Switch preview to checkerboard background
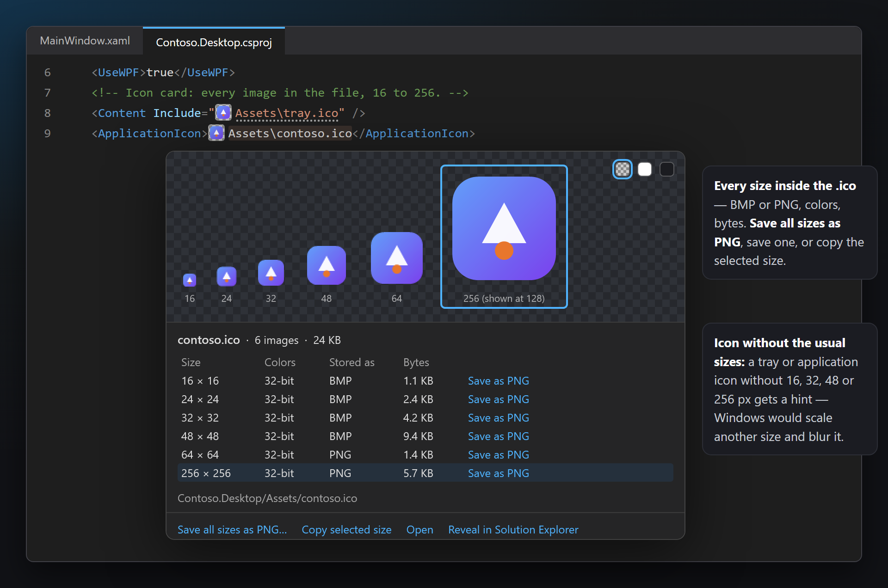This screenshot has height=588, width=888. pos(623,169)
